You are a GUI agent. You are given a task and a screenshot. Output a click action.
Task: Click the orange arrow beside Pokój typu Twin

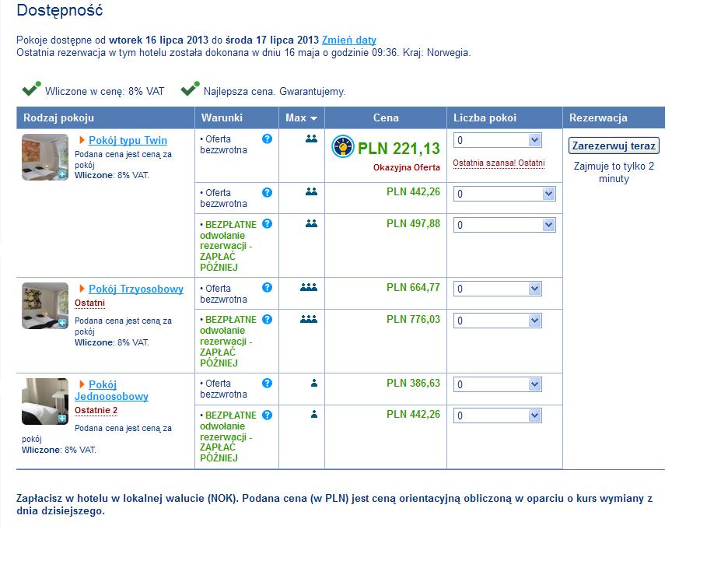click(82, 140)
